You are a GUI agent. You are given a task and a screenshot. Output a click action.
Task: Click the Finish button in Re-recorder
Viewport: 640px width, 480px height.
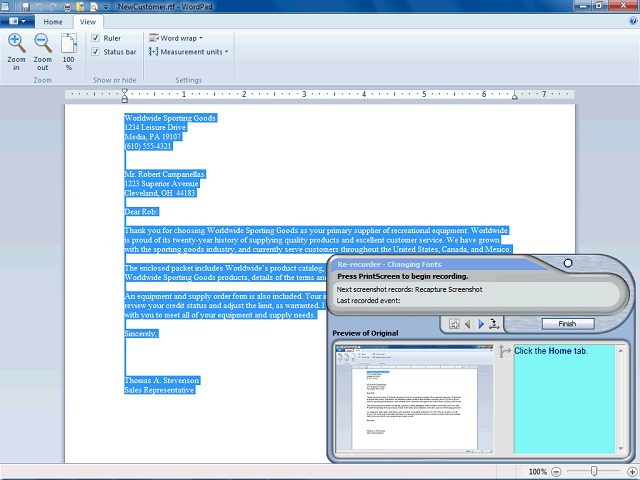(568, 324)
